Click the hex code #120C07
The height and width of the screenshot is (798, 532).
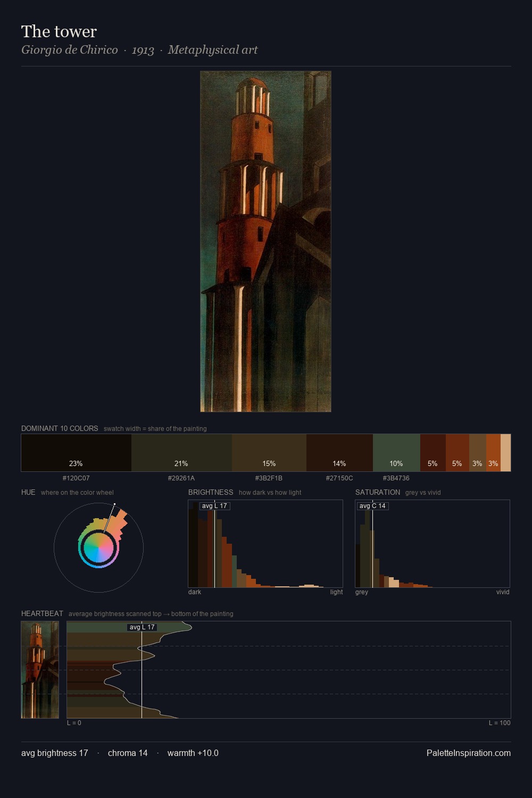pyautogui.click(x=76, y=478)
